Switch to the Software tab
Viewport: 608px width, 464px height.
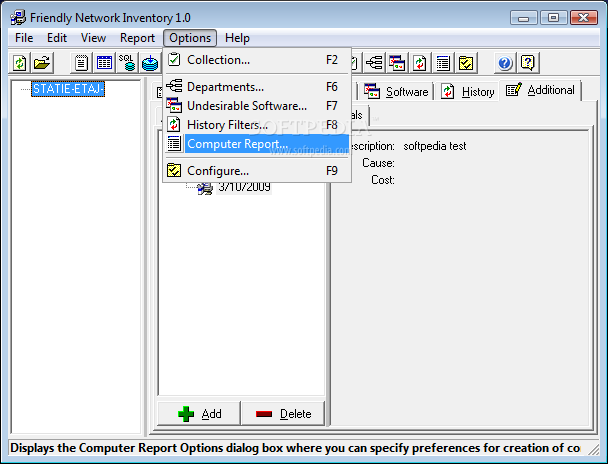396,91
